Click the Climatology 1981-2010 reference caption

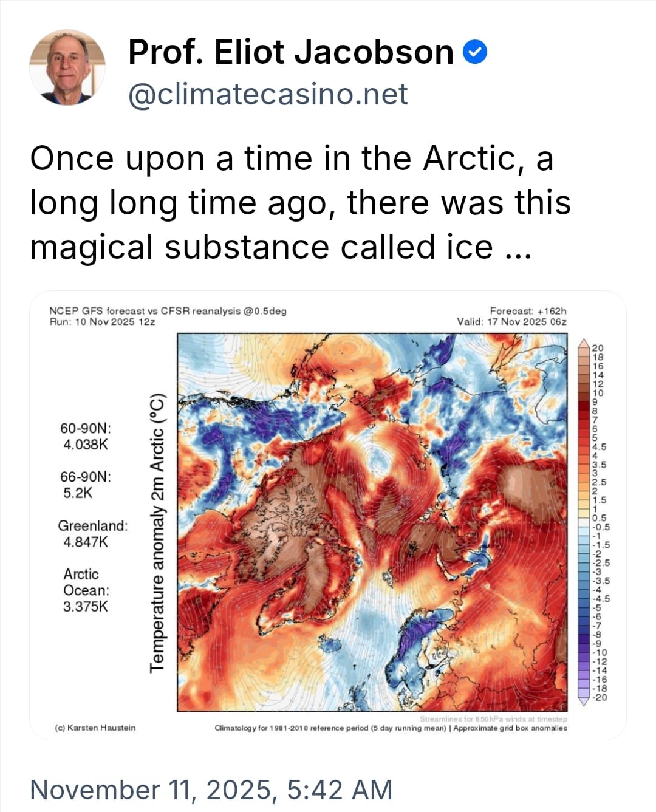click(x=391, y=728)
